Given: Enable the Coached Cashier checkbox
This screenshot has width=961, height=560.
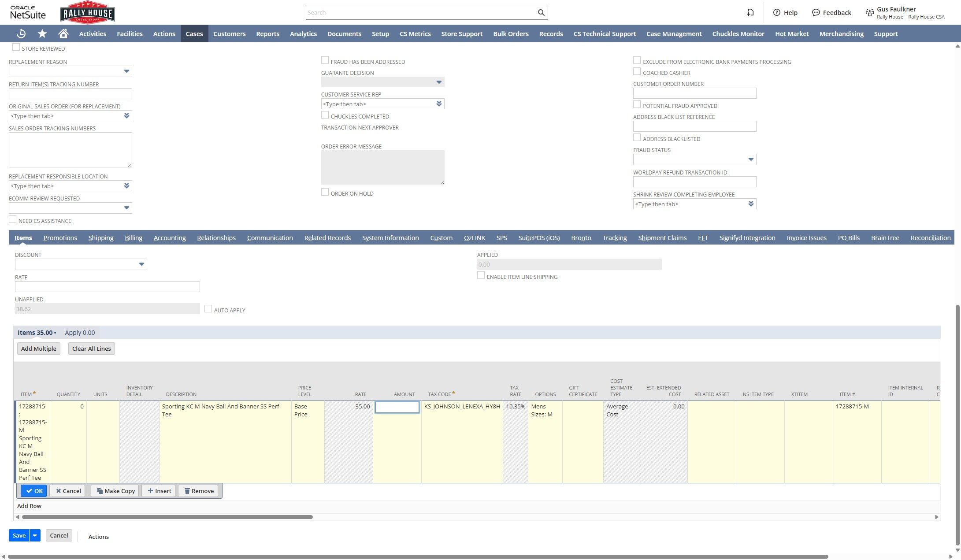Looking at the screenshot, I should point(637,71).
